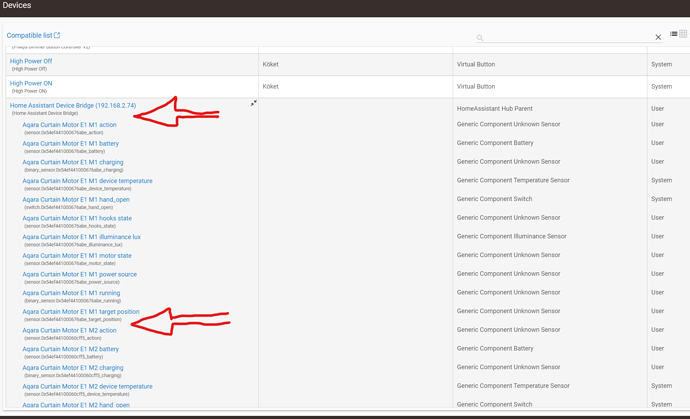Select Aqara Curtain Motor E1 M2 device temperature
Image resolution: width=690 pixels, height=419 pixels.
[x=87, y=386]
